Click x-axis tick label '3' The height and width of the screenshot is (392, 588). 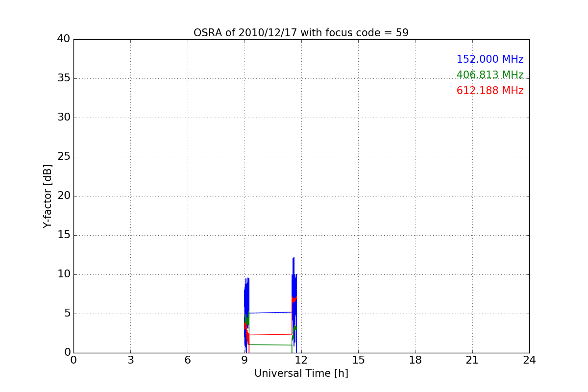pos(130,360)
